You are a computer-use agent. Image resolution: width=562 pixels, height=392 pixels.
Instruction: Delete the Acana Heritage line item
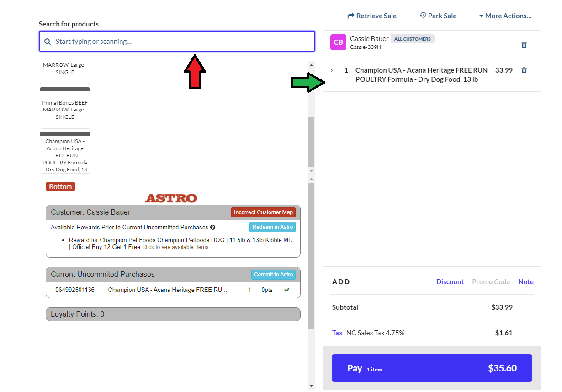tap(524, 70)
